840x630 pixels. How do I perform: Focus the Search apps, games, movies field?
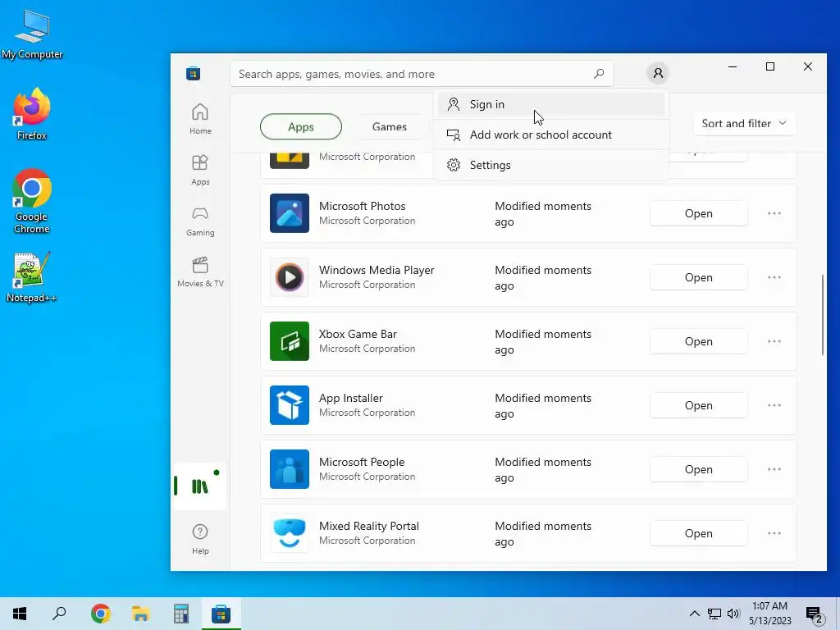422,74
